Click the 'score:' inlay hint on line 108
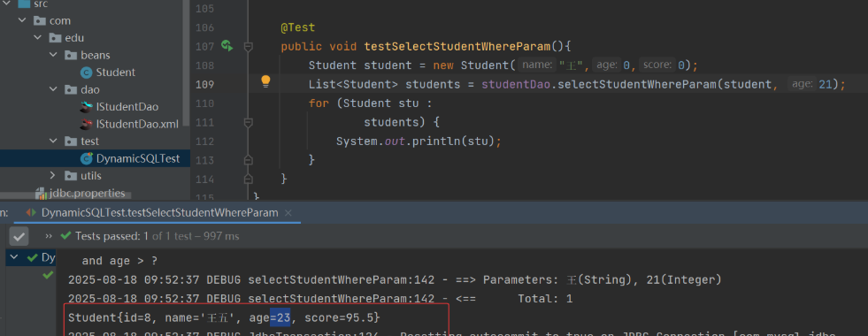This screenshot has height=336, width=868. (x=657, y=65)
